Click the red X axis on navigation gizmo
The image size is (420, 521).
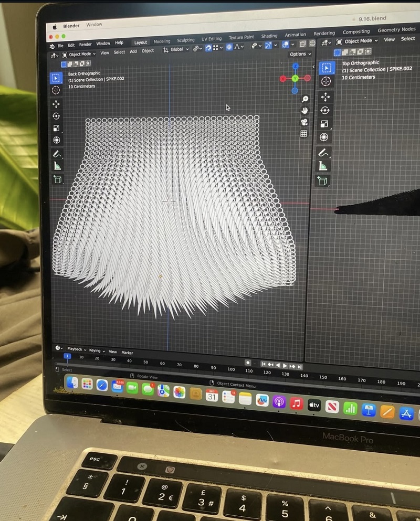(282, 79)
